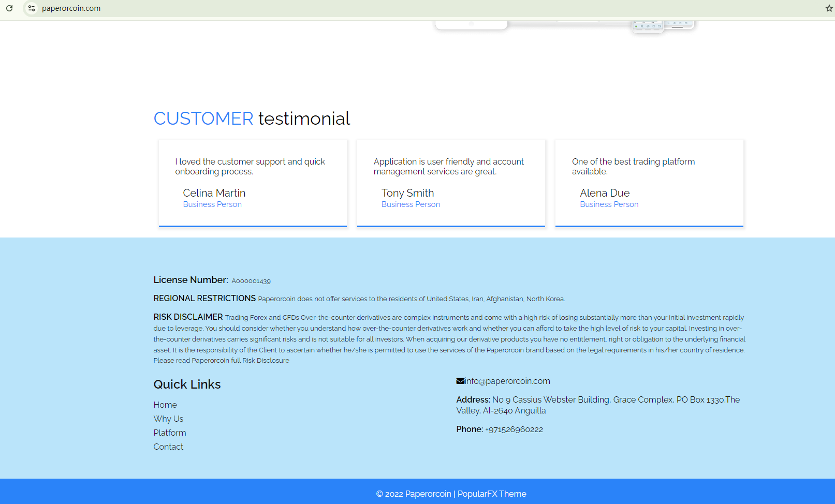Click the Address text for Cassius Webster Building
Screen dimensions: 835x504
point(598,405)
